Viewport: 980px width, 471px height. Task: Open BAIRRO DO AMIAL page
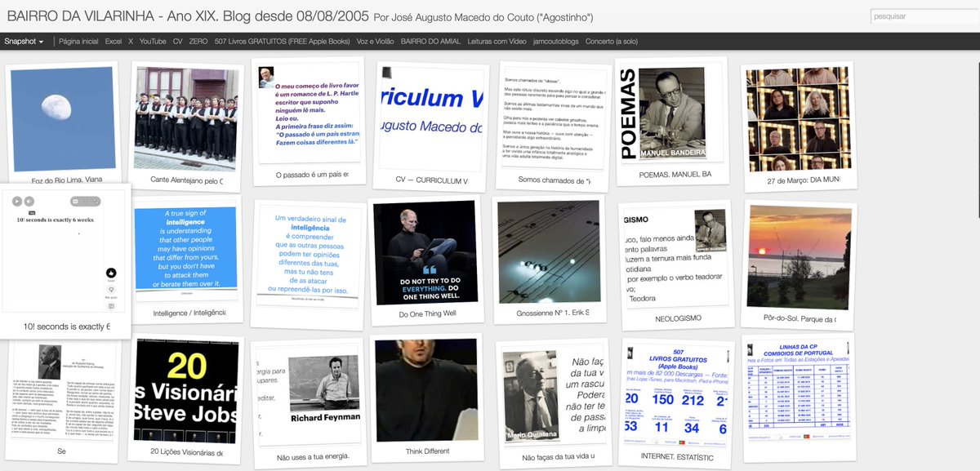click(431, 41)
